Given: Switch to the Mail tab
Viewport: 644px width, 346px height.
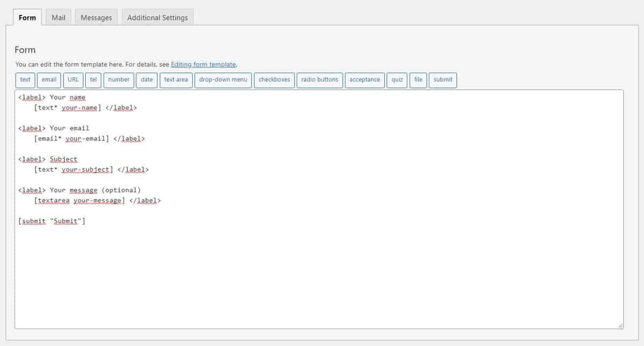Looking at the screenshot, I should point(58,18).
